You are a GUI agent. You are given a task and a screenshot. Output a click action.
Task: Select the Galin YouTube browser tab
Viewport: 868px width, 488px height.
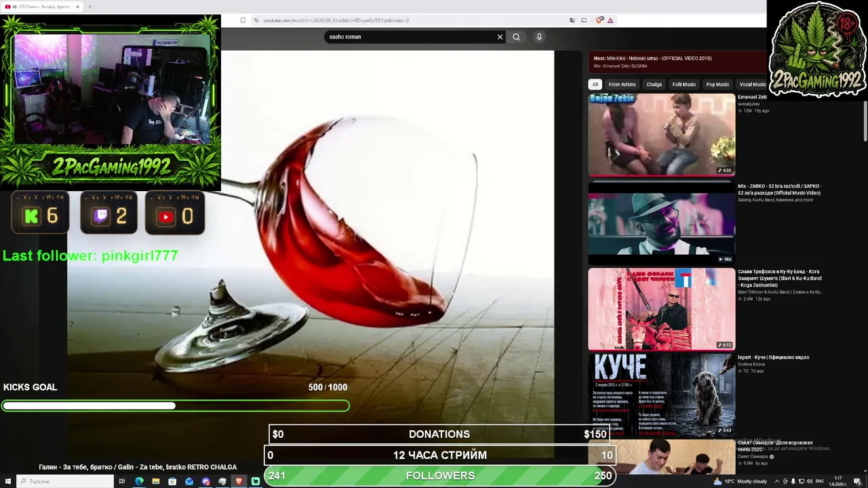42,7
